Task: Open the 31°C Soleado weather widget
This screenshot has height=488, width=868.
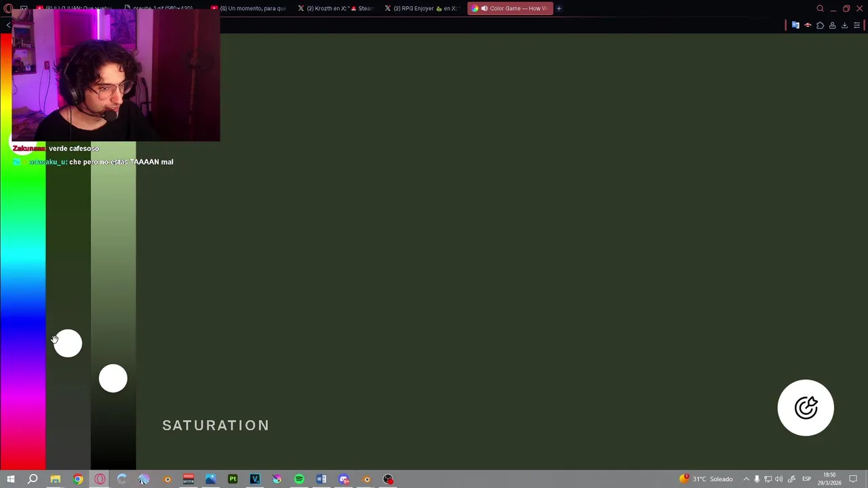Action: (x=706, y=479)
